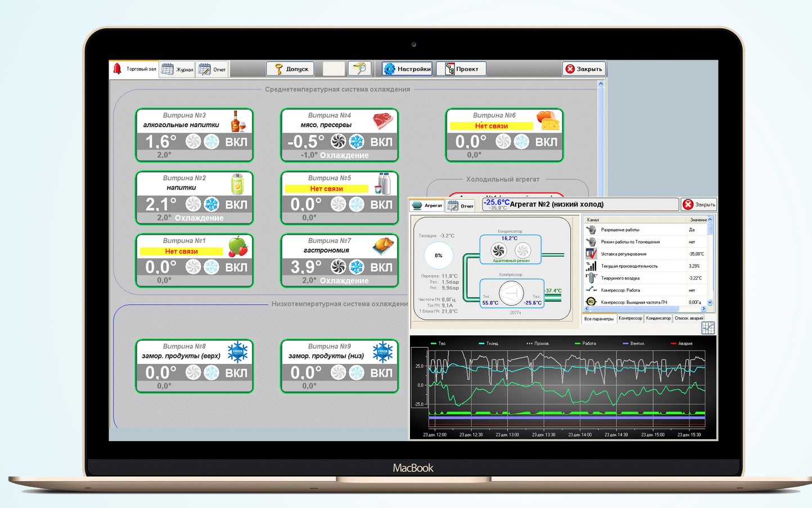
Task: Click the Допуск button
Action: (x=290, y=69)
